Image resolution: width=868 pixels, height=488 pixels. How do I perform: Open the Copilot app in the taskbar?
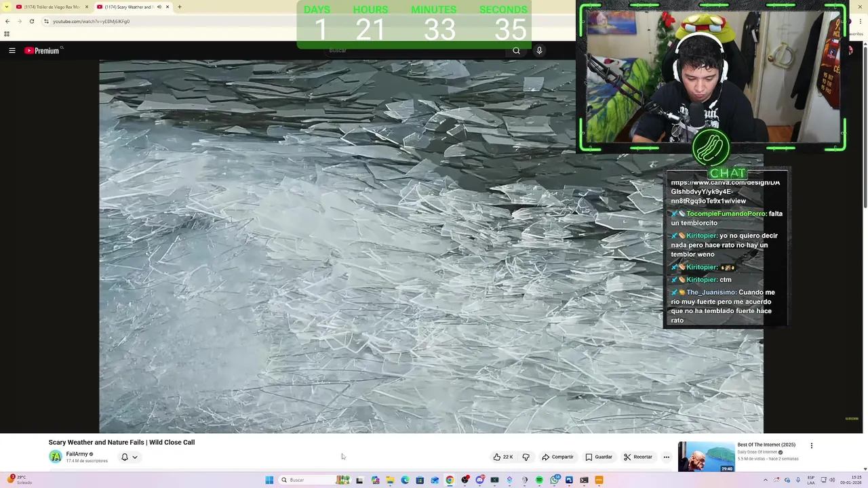(376, 480)
